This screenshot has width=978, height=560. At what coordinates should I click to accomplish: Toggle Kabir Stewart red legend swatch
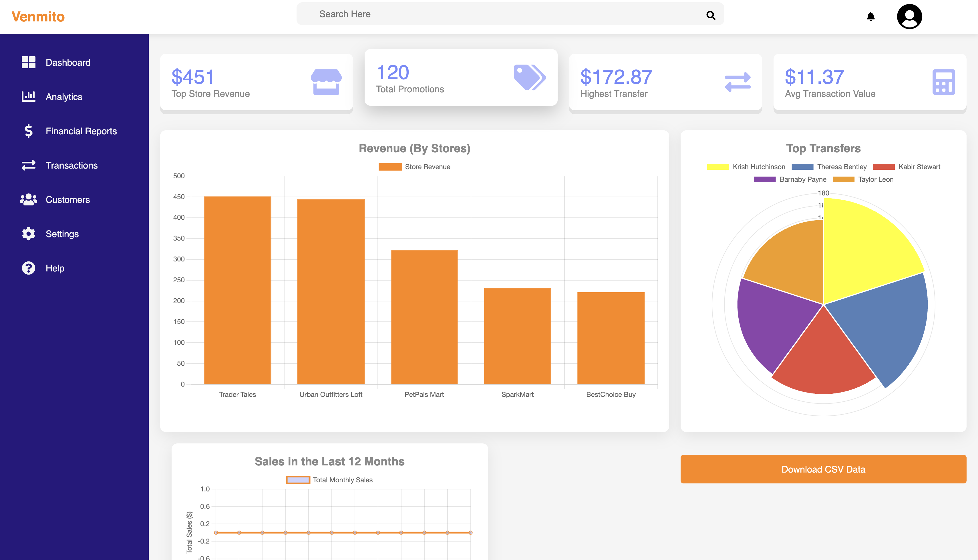coord(884,167)
